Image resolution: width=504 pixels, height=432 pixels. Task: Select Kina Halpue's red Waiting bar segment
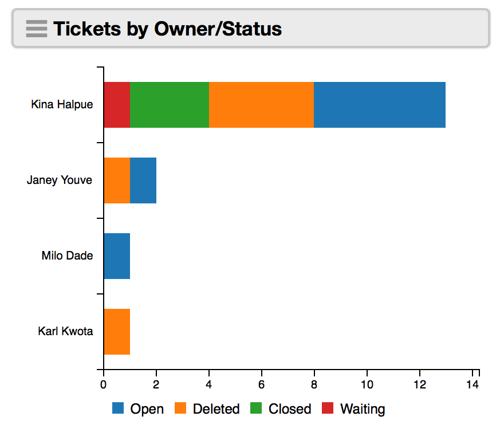point(117,105)
